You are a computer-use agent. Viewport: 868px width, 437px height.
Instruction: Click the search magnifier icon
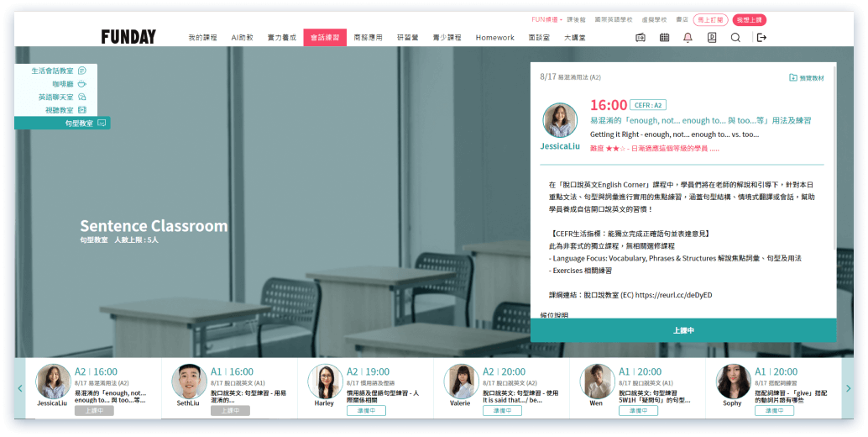click(735, 38)
